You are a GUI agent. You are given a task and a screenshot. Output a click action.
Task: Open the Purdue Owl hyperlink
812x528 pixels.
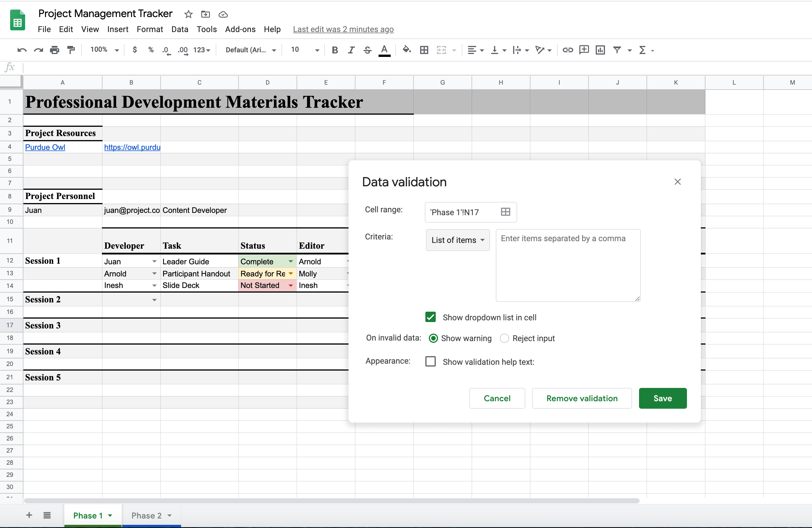(x=45, y=147)
